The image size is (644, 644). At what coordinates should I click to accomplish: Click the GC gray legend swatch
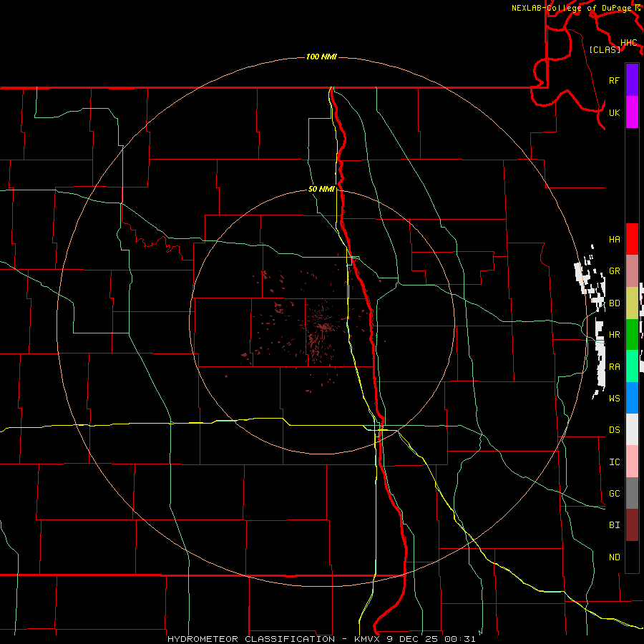click(632, 493)
